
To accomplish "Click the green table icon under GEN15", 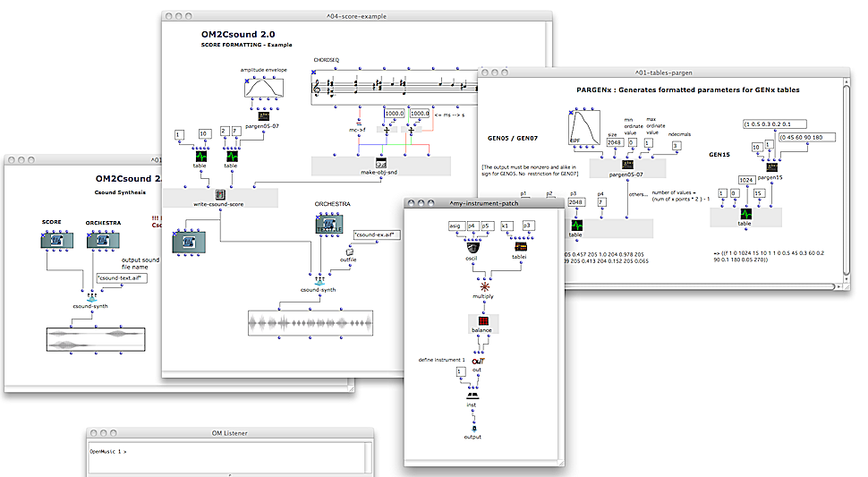I will coord(744,215).
